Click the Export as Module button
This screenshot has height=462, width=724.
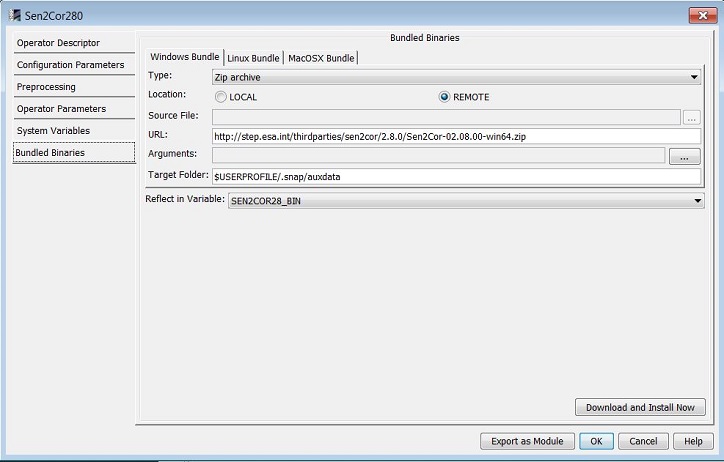pos(527,441)
